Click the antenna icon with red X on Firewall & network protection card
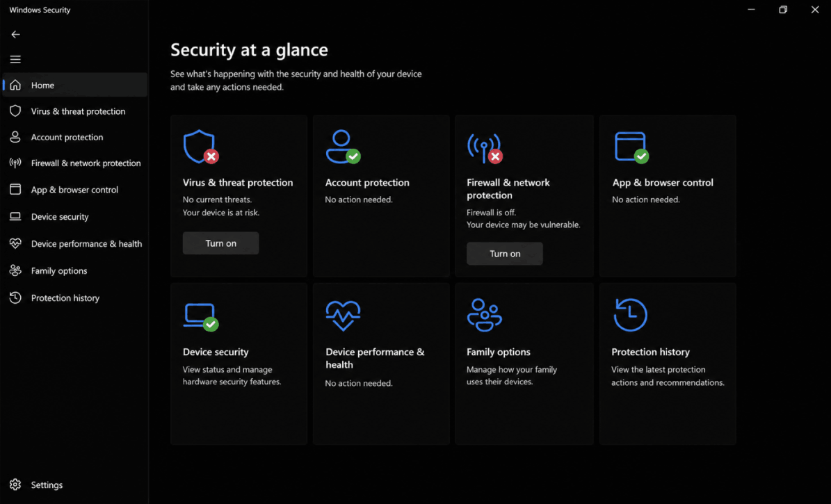 (x=485, y=148)
